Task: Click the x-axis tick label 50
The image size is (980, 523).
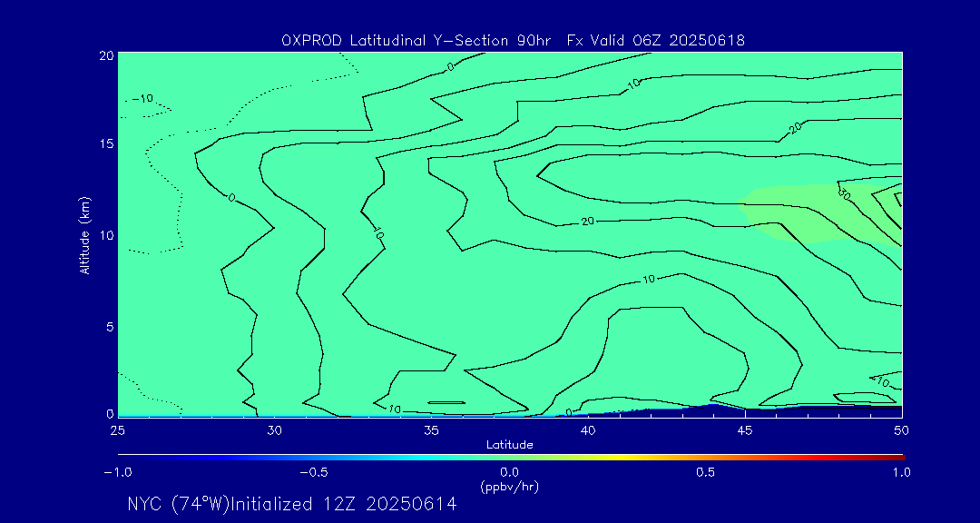Action: (902, 430)
